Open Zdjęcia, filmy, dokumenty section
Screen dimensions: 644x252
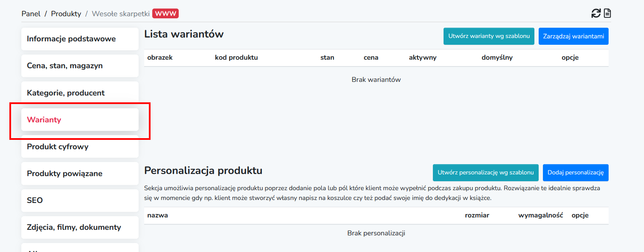click(80, 227)
